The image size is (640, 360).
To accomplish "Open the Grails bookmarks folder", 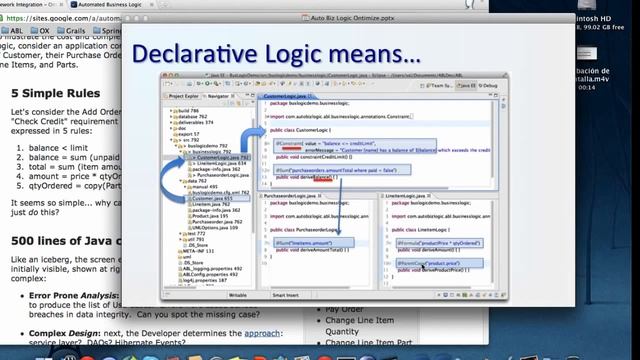I will [x=71, y=31].
